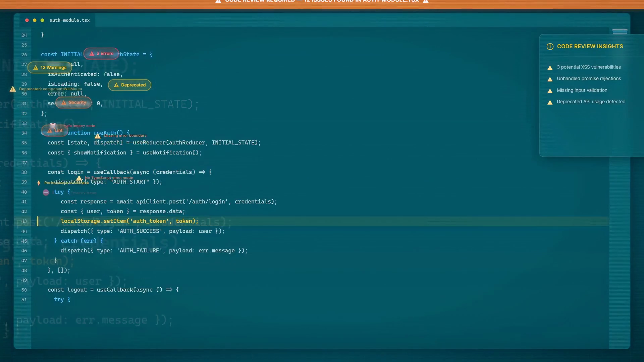
Task: Click the Security warning badge
Action: (x=74, y=103)
